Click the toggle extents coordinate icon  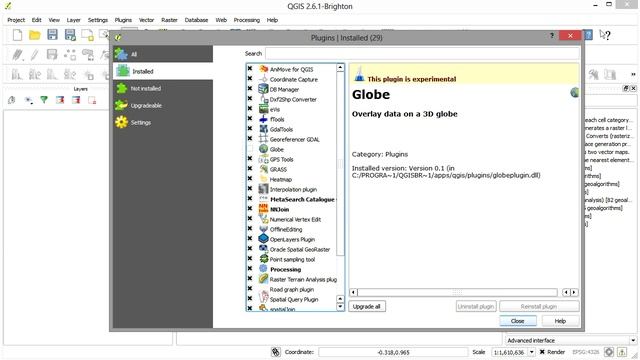coord(276,352)
